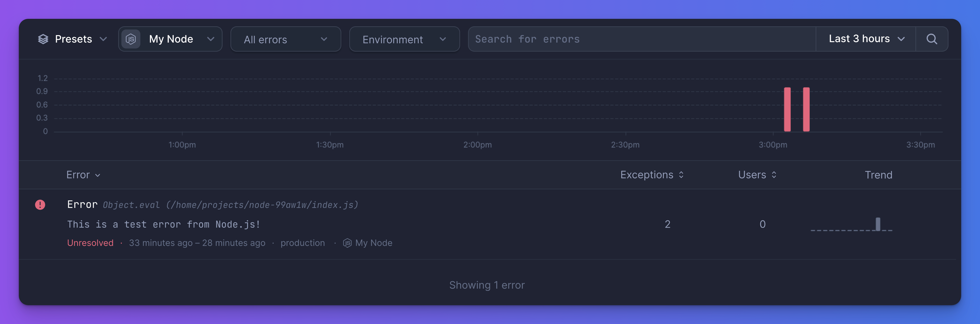Click the Unresolved status label
This screenshot has height=324, width=980.
pos(90,243)
